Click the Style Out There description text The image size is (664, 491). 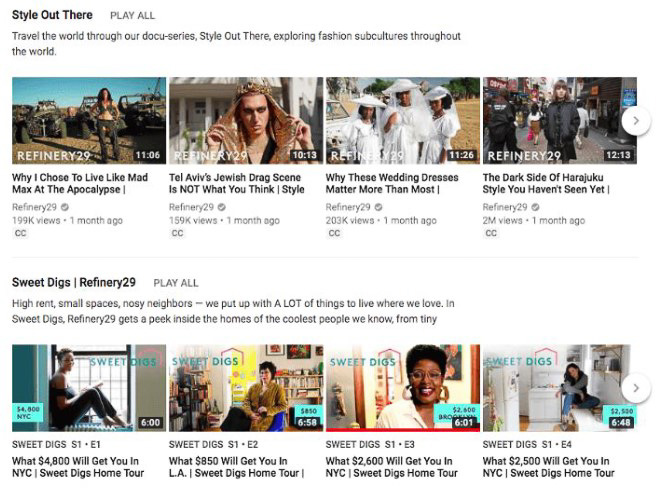click(x=236, y=44)
